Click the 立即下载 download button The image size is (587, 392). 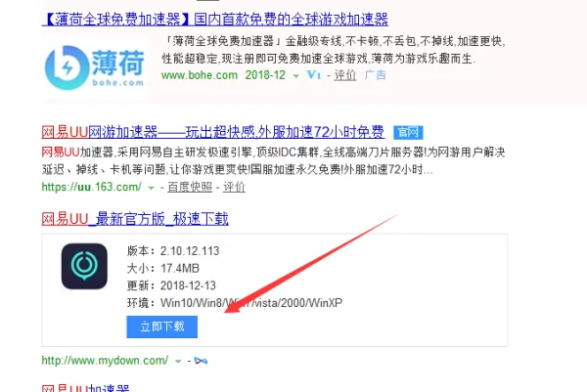(161, 327)
